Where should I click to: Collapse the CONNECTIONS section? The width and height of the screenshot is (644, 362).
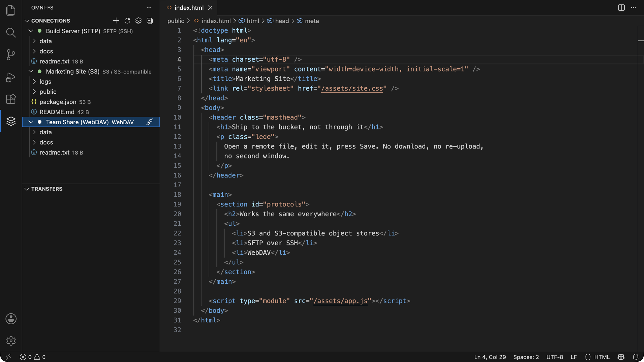click(x=27, y=21)
